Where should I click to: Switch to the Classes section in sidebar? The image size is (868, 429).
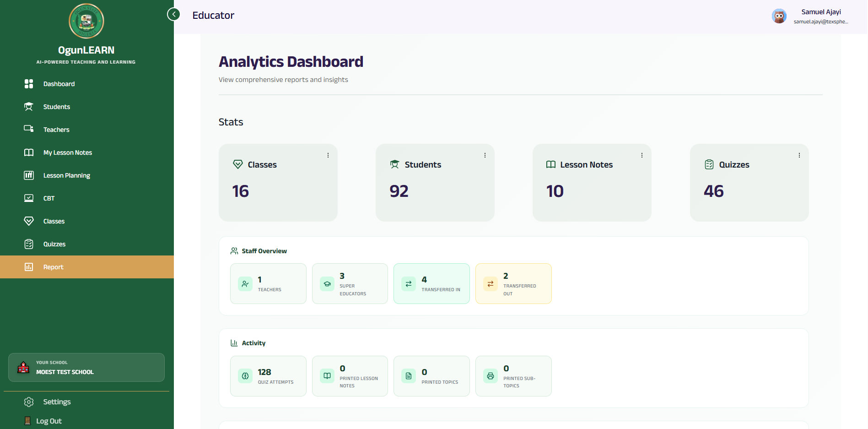pos(29,221)
